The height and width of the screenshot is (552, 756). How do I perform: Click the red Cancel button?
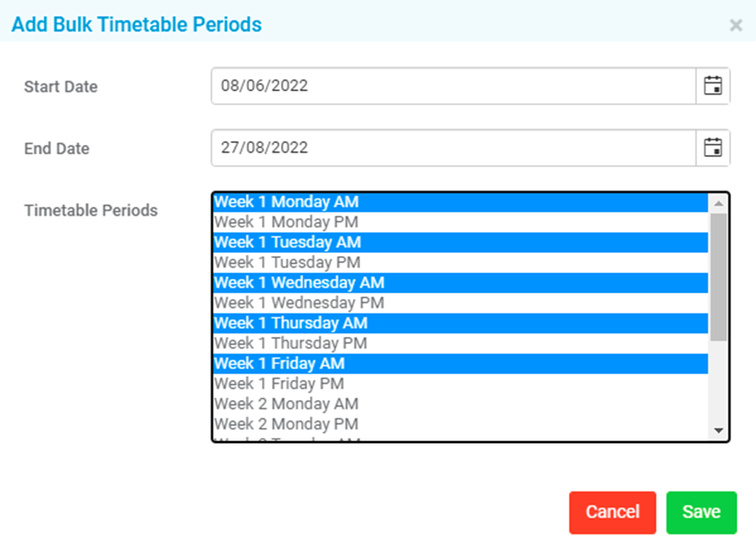612,512
